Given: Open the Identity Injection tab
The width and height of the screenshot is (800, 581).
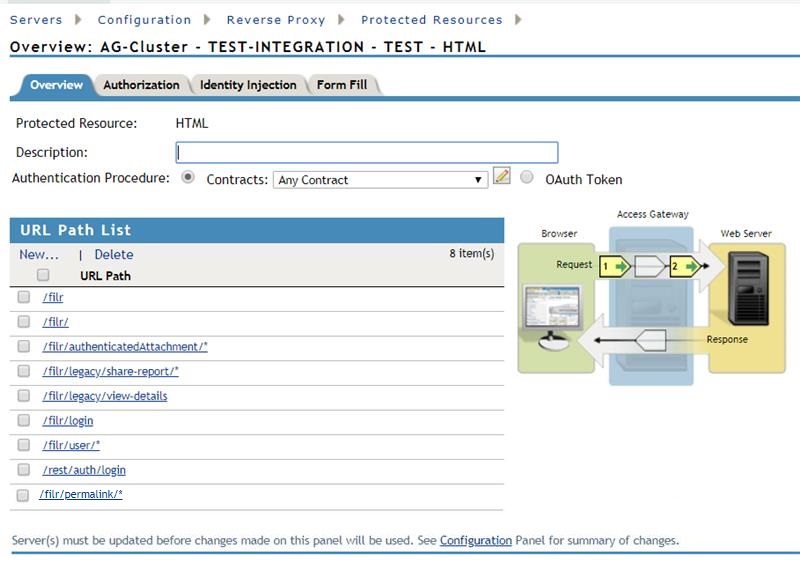Looking at the screenshot, I should [248, 85].
